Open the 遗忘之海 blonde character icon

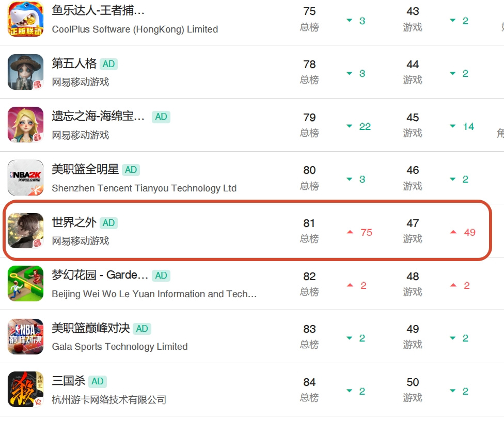[25, 125]
